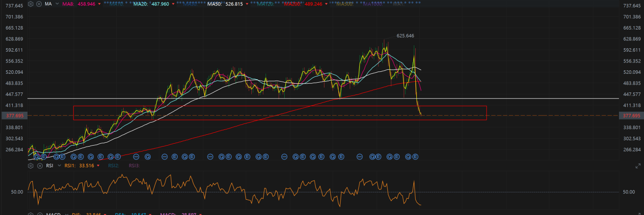Click the RSI1 33.516 label
This screenshot has height=215, width=644.
point(79,166)
